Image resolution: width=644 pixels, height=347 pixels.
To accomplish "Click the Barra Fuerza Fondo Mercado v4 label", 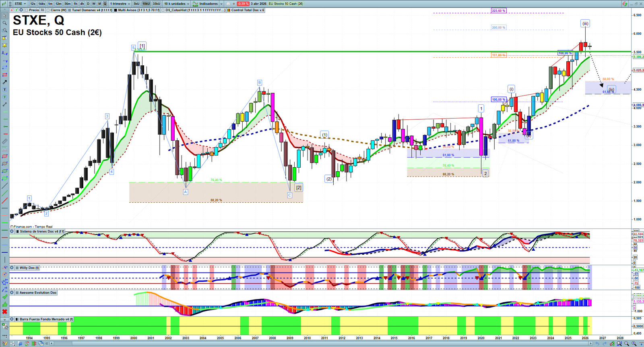I will [x=46, y=319].
